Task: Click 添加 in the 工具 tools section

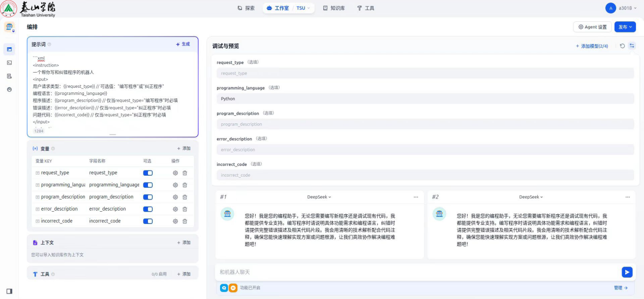Action: pyautogui.click(x=184, y=274)
